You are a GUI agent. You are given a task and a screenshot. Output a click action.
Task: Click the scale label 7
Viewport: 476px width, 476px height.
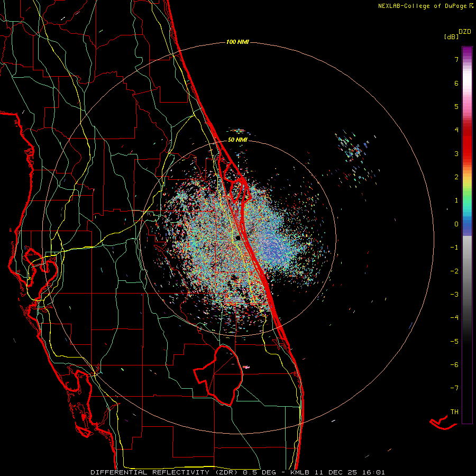point(456,59)
